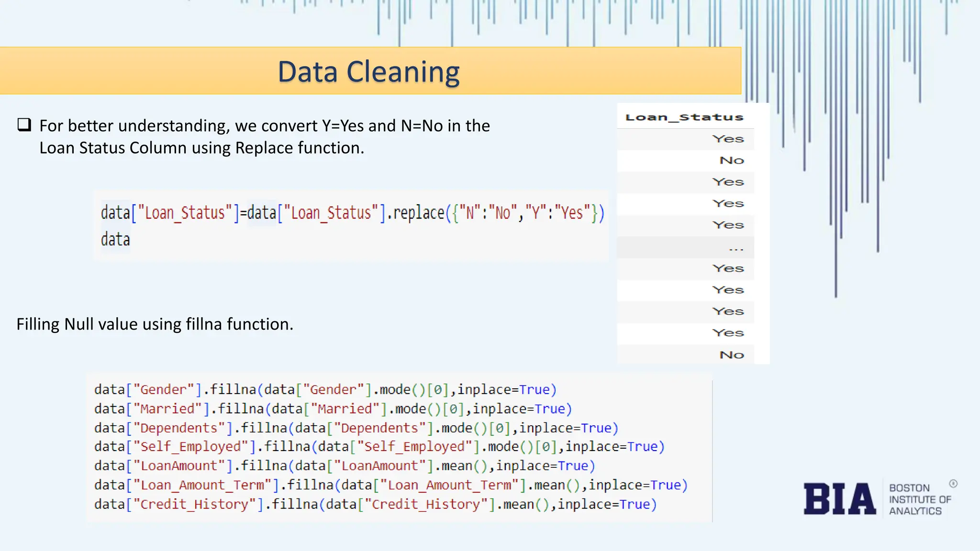Click the Married fillna code line
The height and width of the screenshot is (551, 980).
(x=333, y=408)
